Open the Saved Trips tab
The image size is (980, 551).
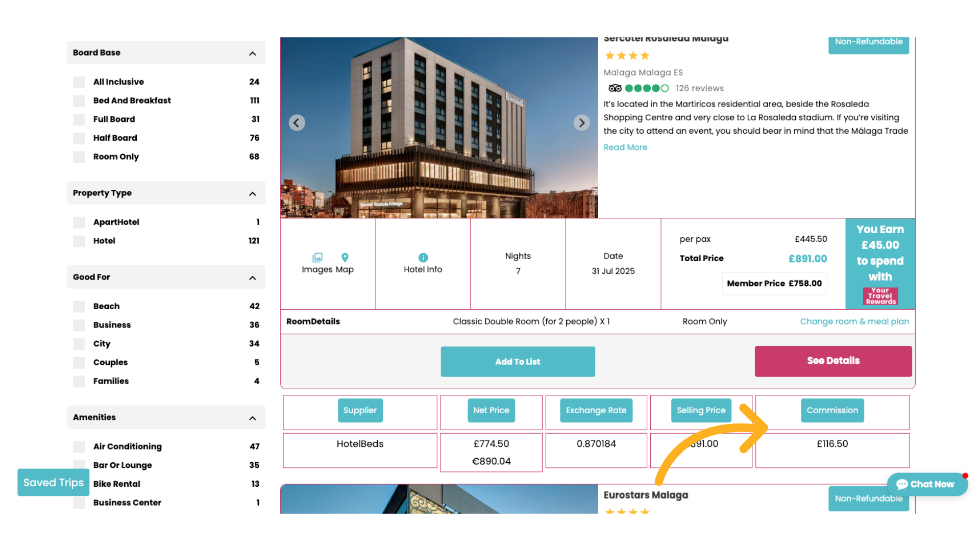click(54, 483)
